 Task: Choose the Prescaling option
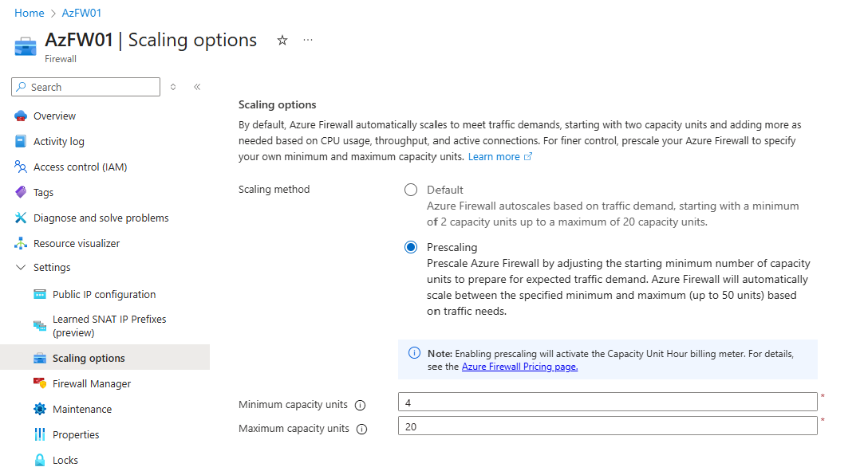coord(411,247)
